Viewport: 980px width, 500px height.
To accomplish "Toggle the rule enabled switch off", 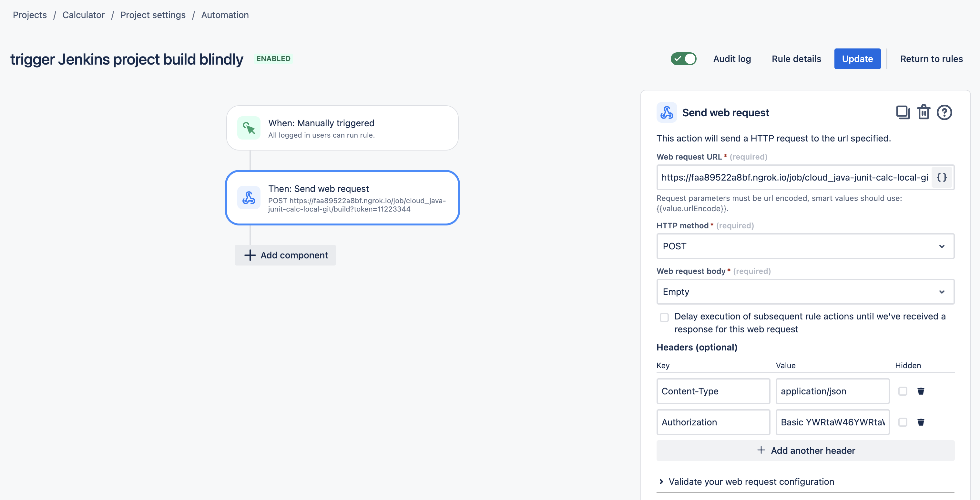I will click(683, 59).
